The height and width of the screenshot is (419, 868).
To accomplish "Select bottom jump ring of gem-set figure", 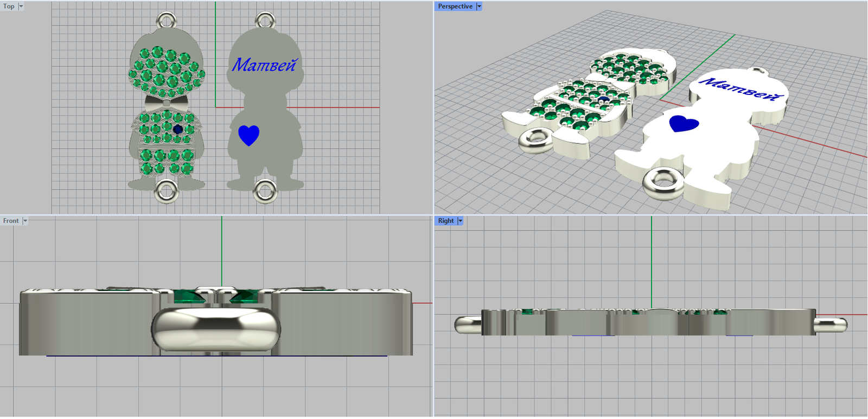I will pyautogui.click(x=167, y=192).
